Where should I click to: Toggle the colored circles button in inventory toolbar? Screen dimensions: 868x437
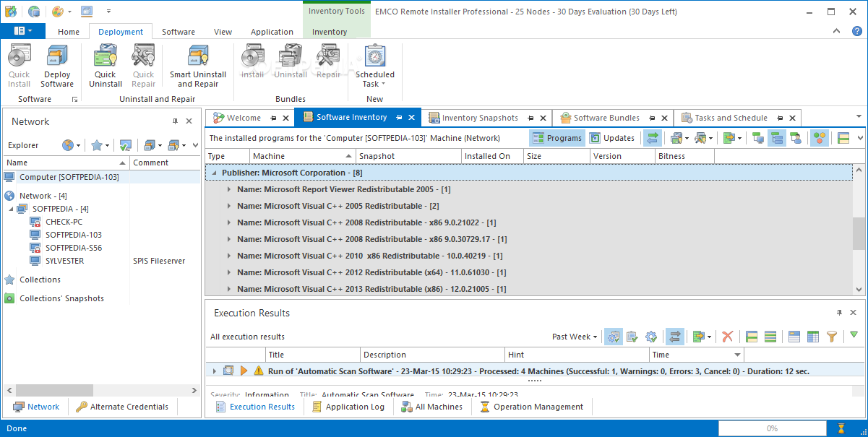click(819, 138)
